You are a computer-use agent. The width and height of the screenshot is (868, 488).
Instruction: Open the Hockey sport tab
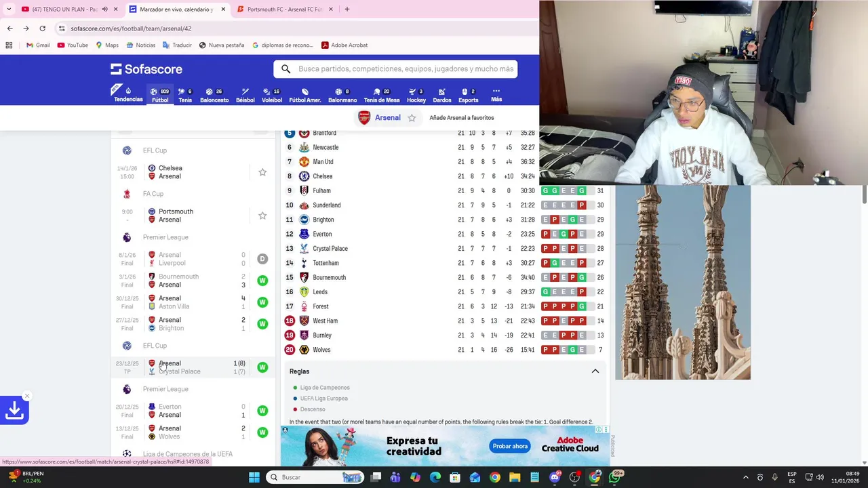(416, 95)
